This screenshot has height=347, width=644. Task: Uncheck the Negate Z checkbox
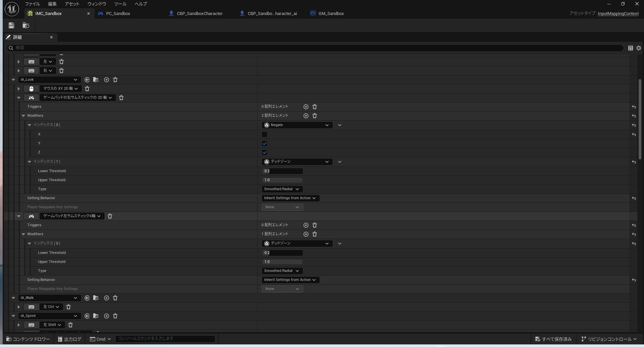(265, 152)
